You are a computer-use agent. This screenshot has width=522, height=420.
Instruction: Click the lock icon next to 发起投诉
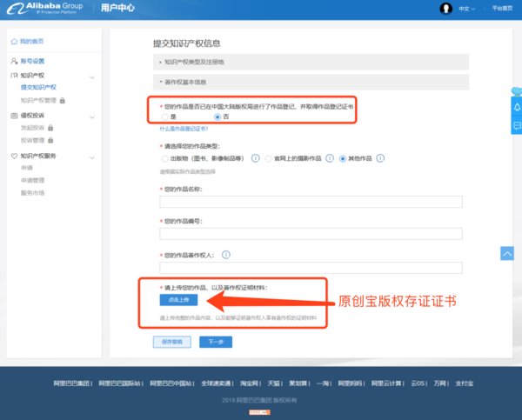coord(50,128)
